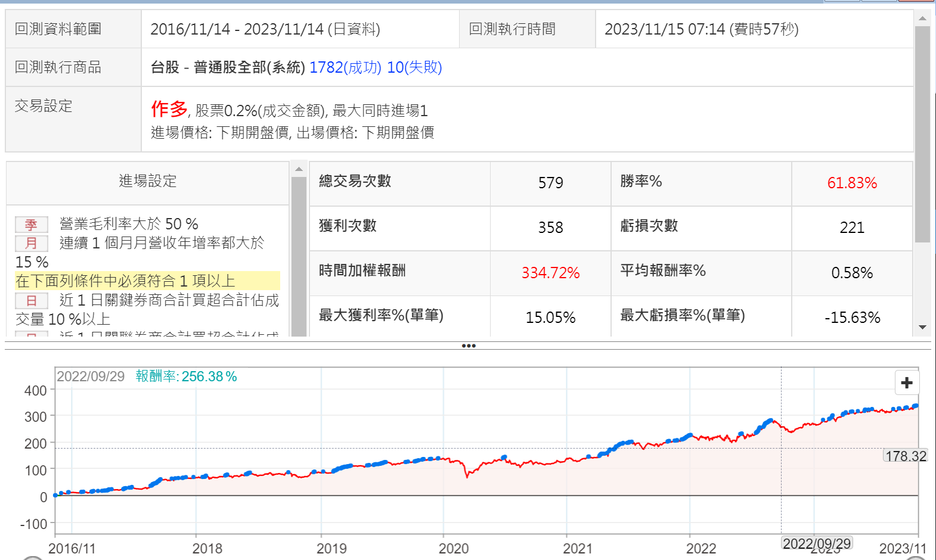Click the 進場設定 panel scrollbar thumb
Screen dimensions: 936x560
click(299, 256)
